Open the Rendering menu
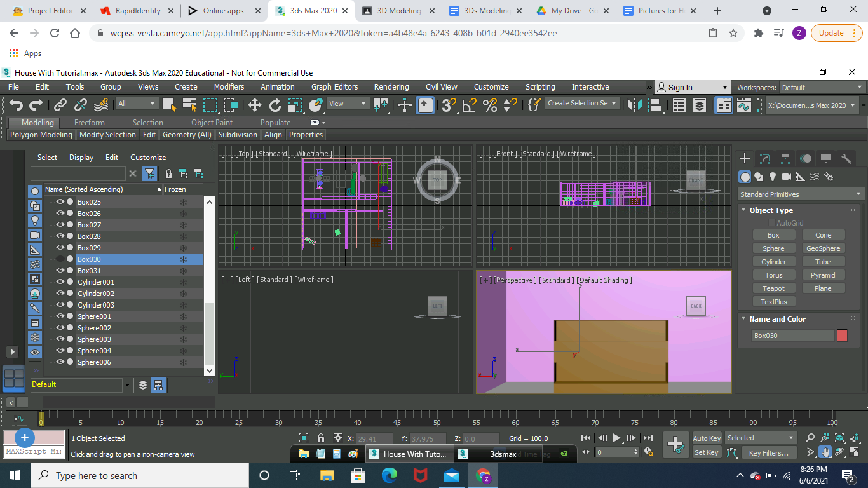This screenshot has width=868, height=488. coord(391,87)
